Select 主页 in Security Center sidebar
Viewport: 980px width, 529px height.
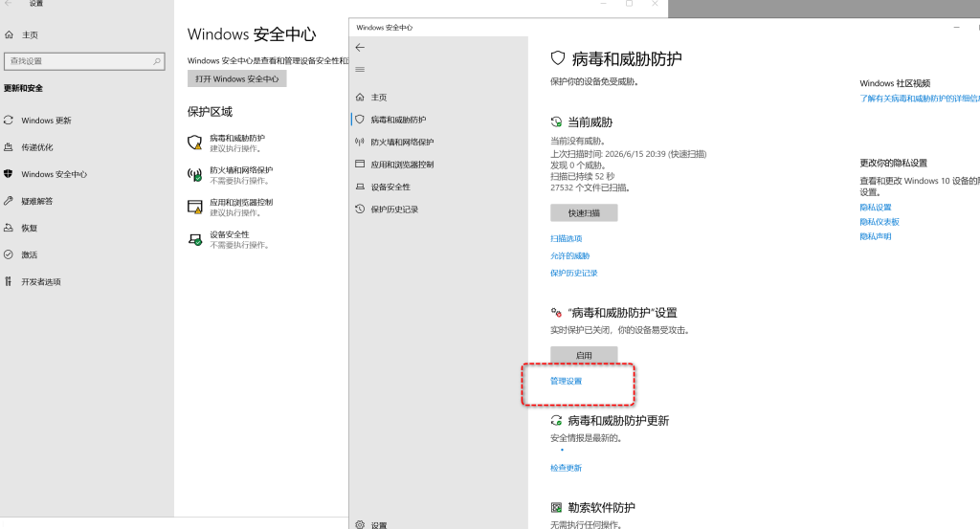click(379, 98)
